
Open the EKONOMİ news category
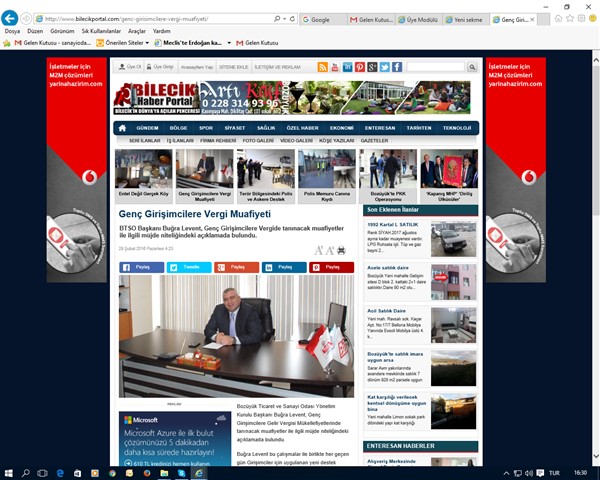coord(342,128)
